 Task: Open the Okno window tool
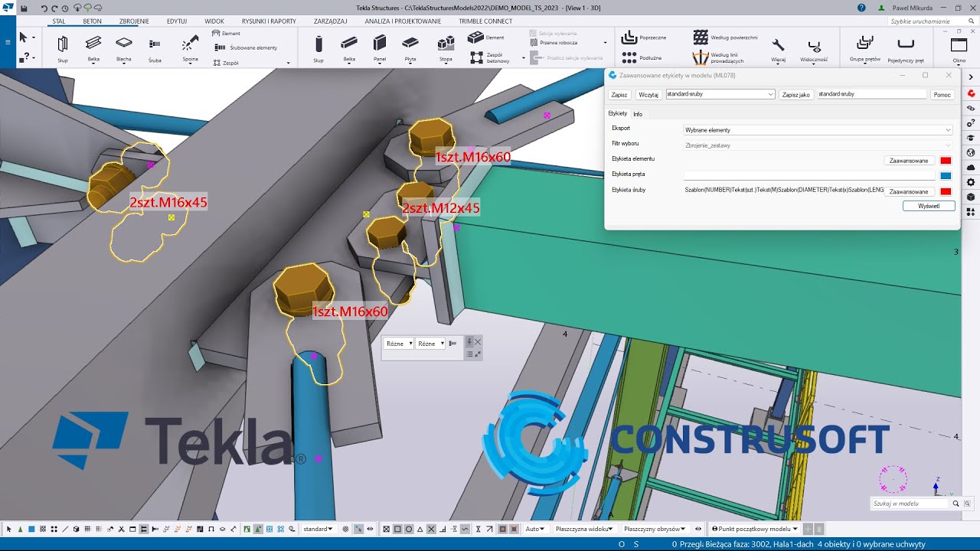coord(959,48)
